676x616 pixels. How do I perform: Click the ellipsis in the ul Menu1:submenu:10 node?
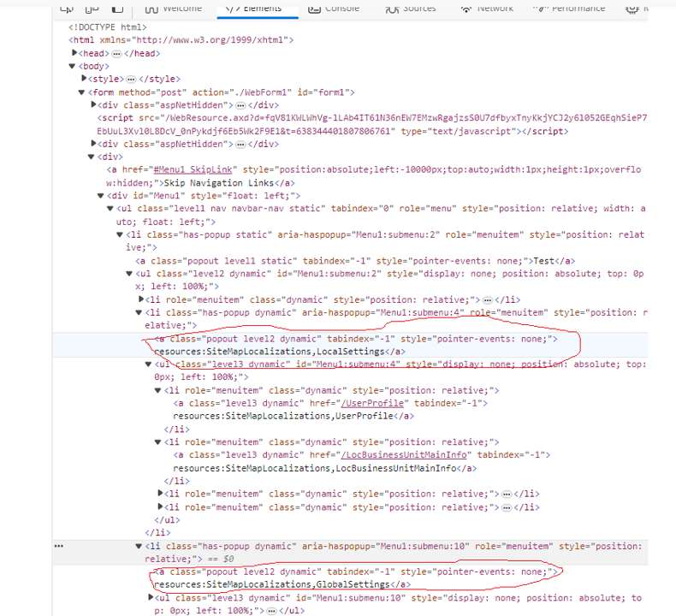click(271, 611)
